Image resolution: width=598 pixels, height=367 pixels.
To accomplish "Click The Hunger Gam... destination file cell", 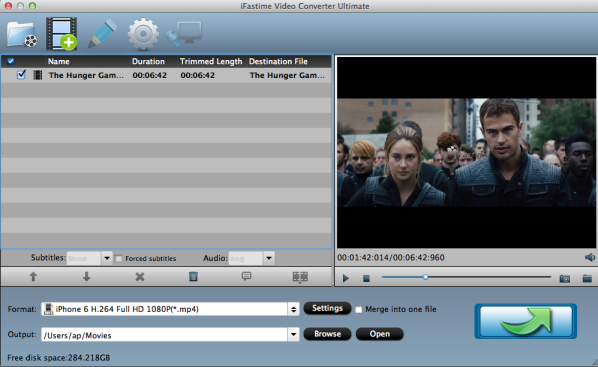I will pyautogui.click(x=287, y=75).
